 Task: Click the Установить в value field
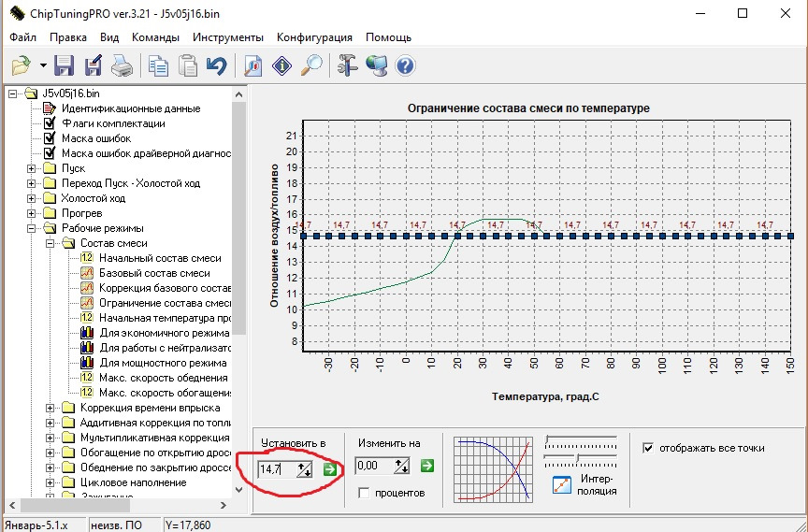pos(277,469)
